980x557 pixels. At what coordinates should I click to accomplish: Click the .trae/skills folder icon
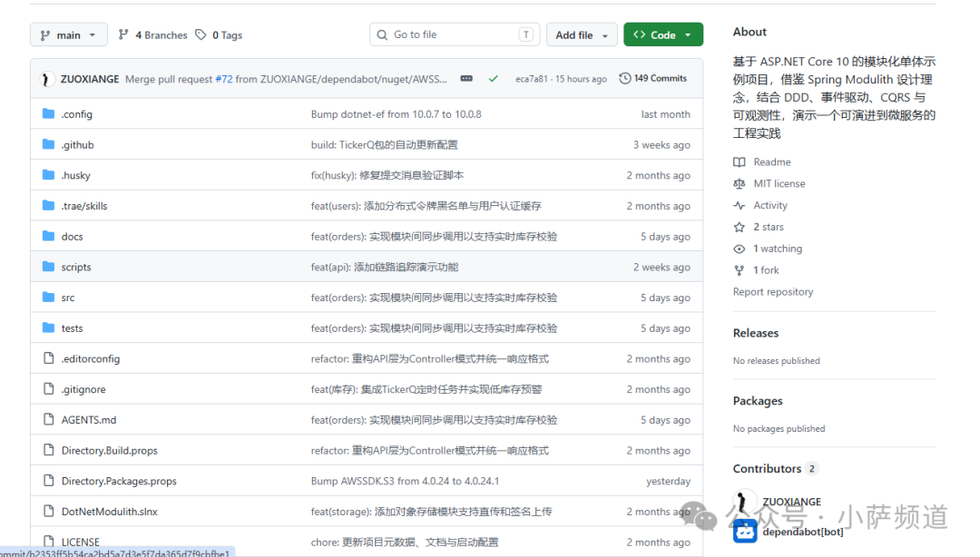(48, 206)
